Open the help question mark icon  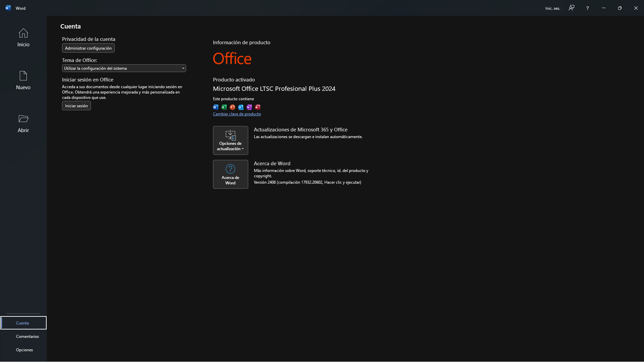tap(587, 8)
